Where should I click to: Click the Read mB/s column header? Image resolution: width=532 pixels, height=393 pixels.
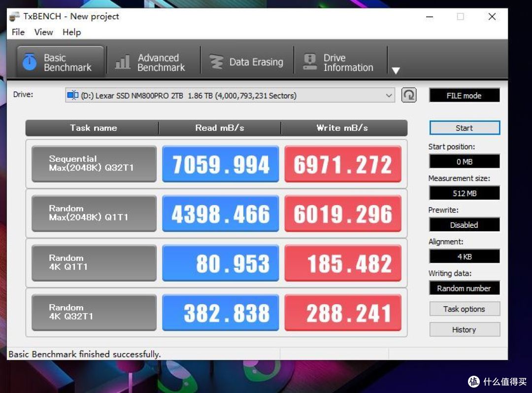220,128
